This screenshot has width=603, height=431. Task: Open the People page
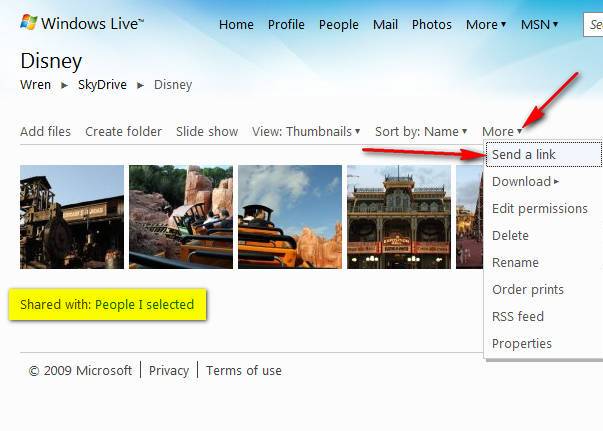pyautogui.click(x=338, y=25)
